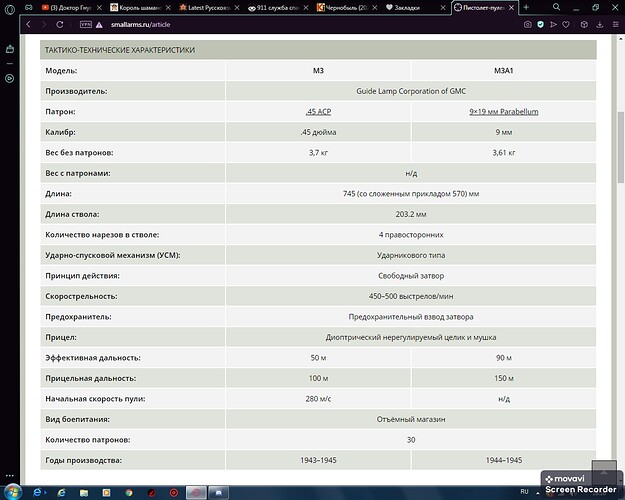Open the downloads arrow icon
Viewport: 625px width, 500px height.
(x=599, y=24)
